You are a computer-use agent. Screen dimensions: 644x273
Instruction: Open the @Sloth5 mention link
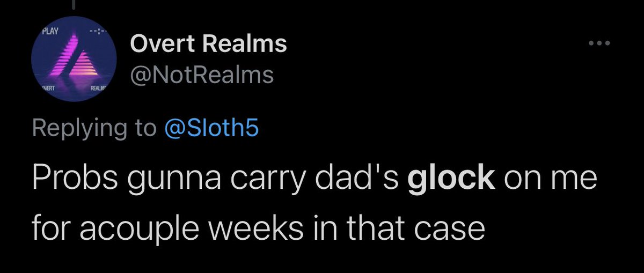coord(210,129)
